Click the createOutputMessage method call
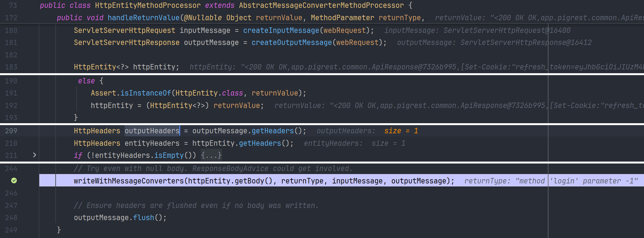 click(291, 43)
